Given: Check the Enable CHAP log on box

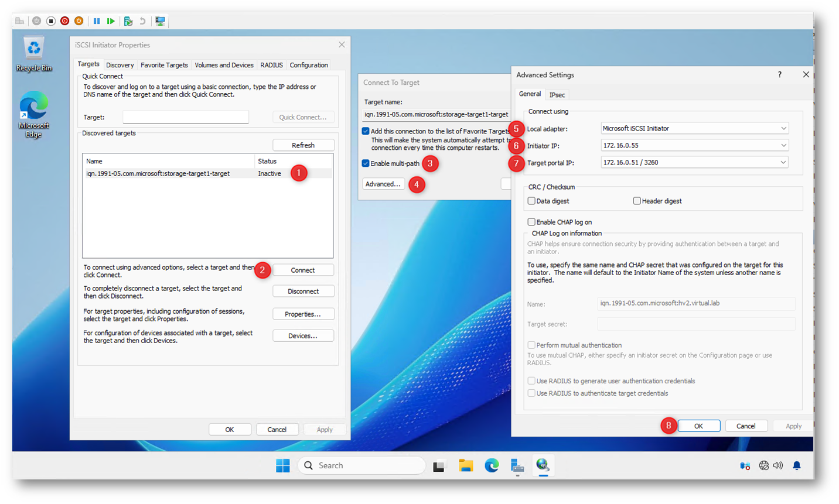Looking at the screenshot, I should point(531,222).
